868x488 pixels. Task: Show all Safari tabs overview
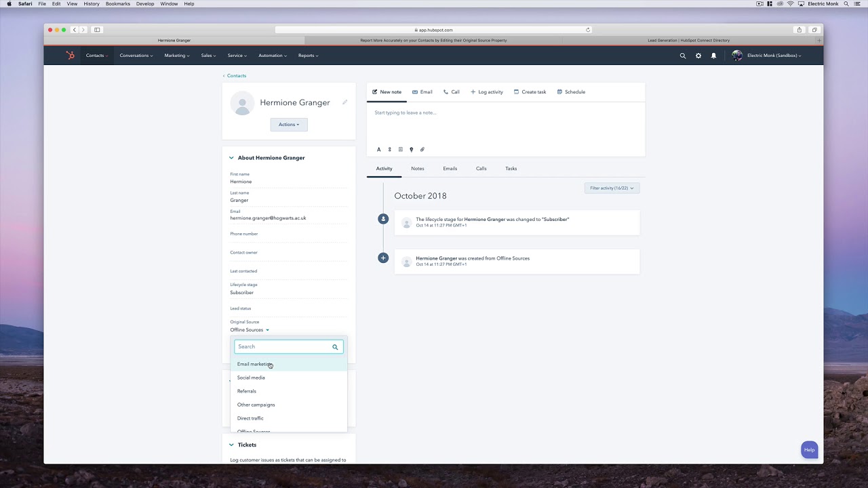click(x=814, y=30)
